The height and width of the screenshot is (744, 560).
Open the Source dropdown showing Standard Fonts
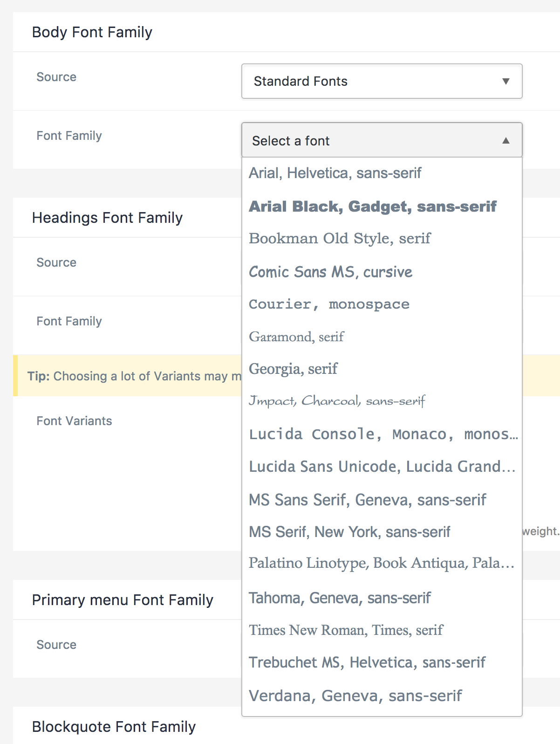[381, 82]
